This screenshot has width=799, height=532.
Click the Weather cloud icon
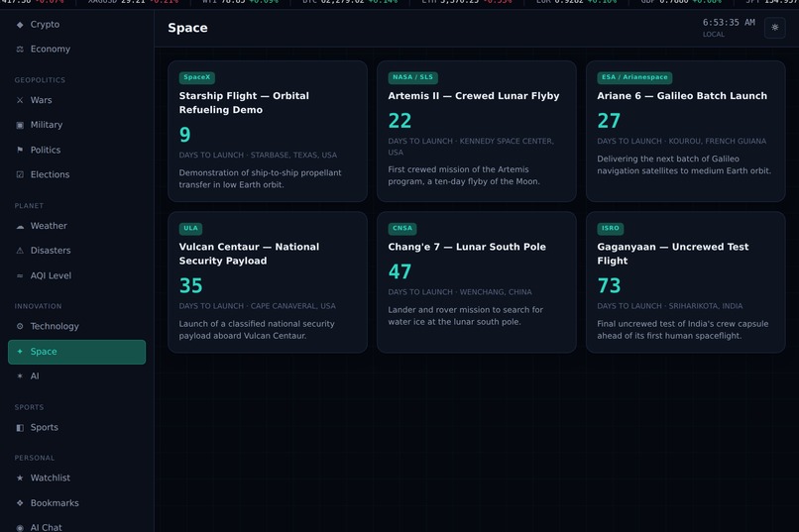[20, 226]
